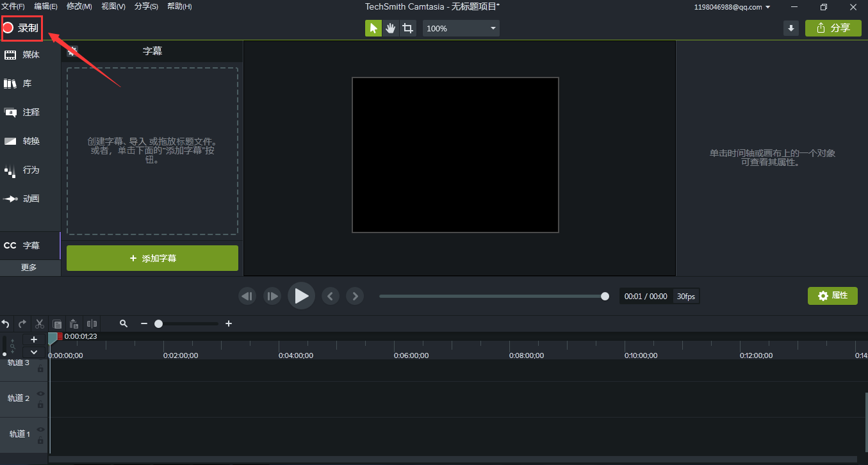Zoom out timeline with minus button
This screenshot has width=868, height=465.
click(144, 324)
